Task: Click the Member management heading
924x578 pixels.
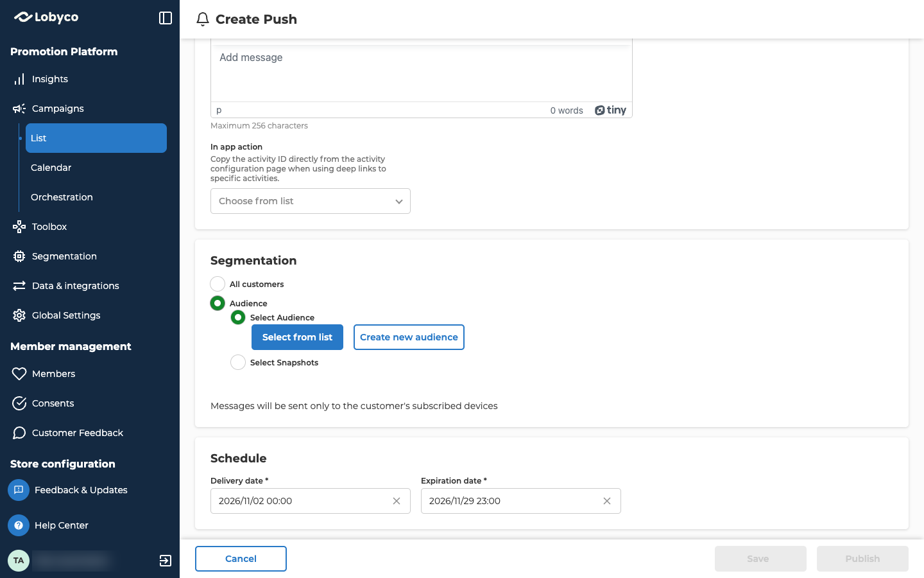Action: coord(71,346)
